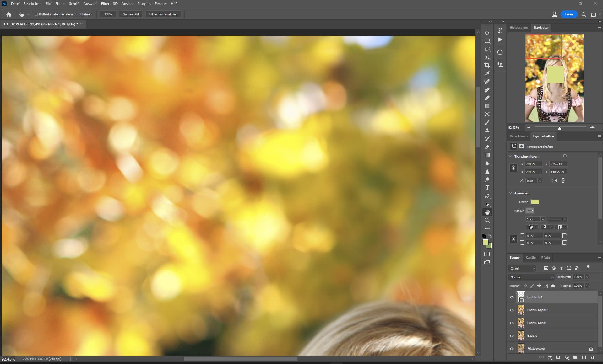Open the Ebene menu
Viewport: 603px width, 364px height.
click(60, 4)
